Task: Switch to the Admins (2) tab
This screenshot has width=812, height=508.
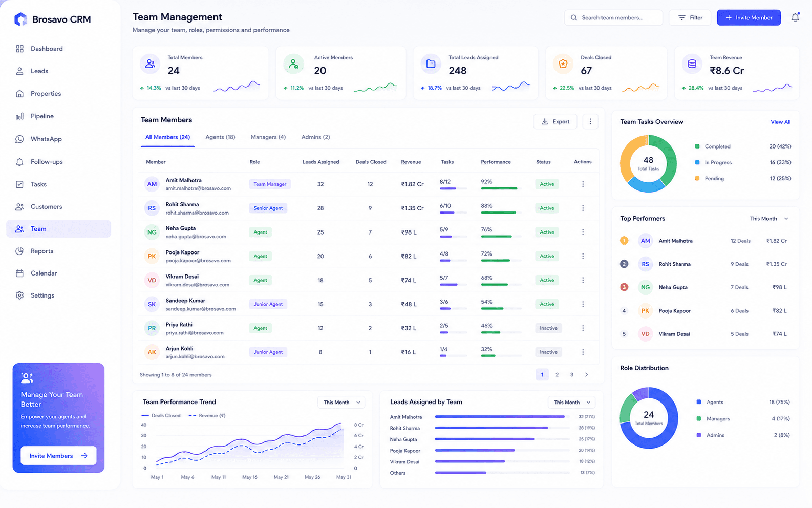Action: point(315,137)
